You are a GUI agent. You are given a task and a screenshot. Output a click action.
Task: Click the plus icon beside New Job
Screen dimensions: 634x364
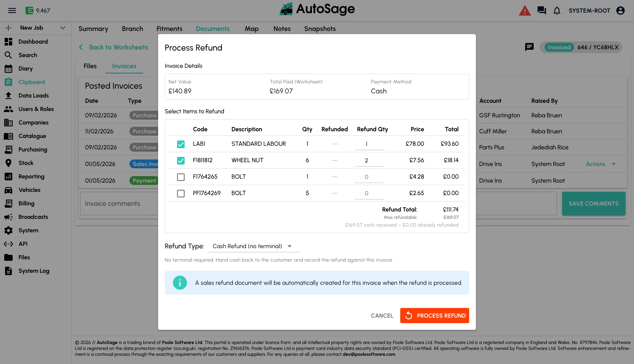pyautogui.click(x=8, y=28)
